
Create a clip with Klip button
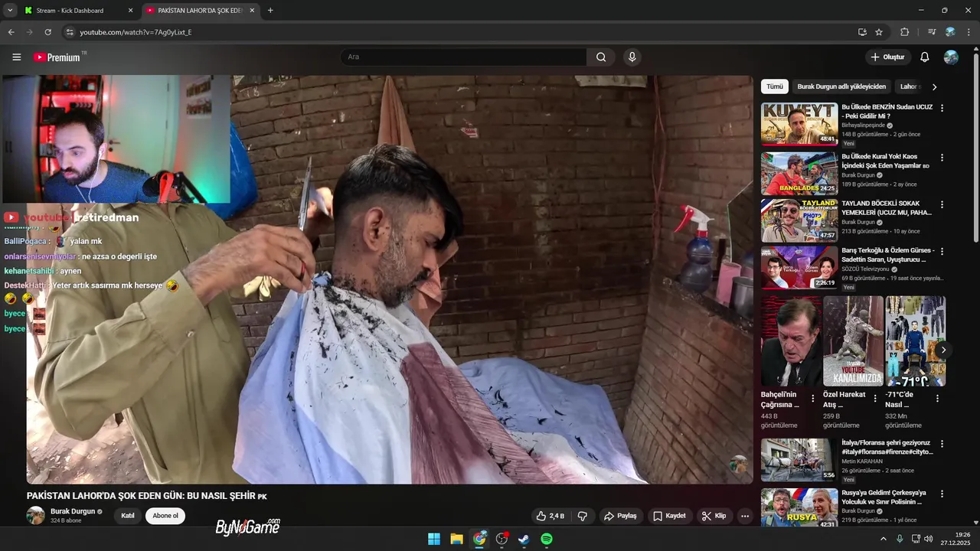714,516
